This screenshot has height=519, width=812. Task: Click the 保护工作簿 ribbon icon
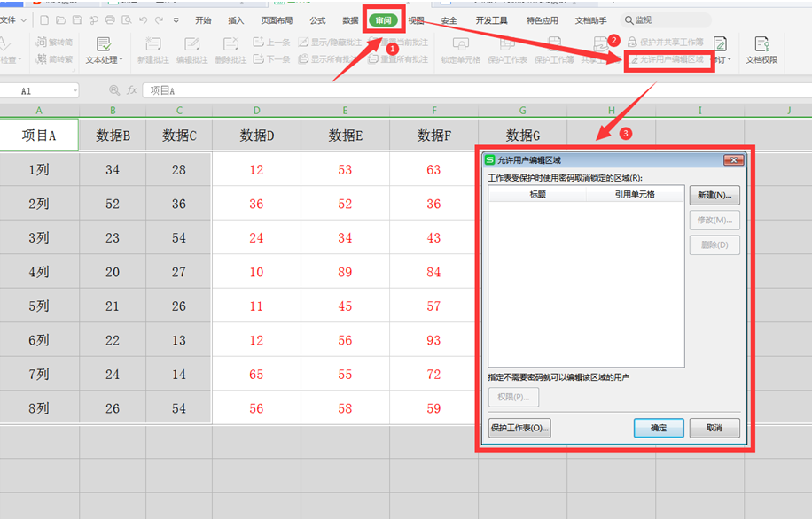(554, 44)
